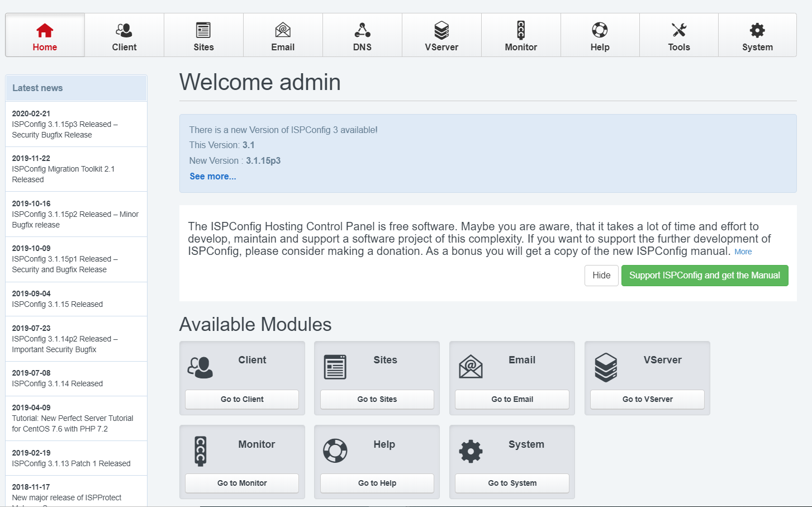This screenshot has width=812, height=507.
Task: Click the More link after donation text
Action: coord(743,252)
